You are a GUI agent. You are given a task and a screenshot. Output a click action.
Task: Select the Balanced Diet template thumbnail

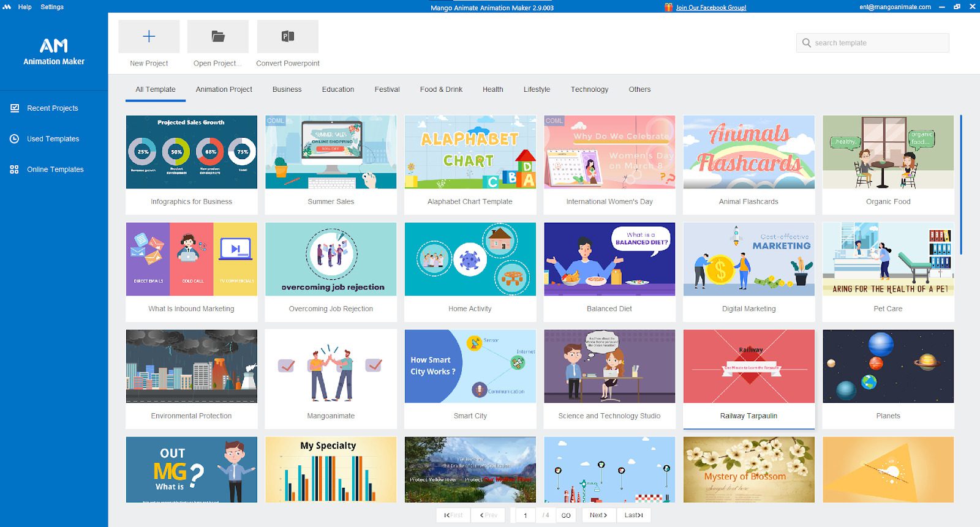tap(609, 260)
